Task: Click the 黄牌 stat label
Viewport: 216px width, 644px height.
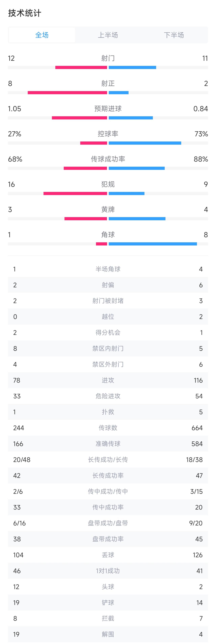Action: [x=108, y=209]
